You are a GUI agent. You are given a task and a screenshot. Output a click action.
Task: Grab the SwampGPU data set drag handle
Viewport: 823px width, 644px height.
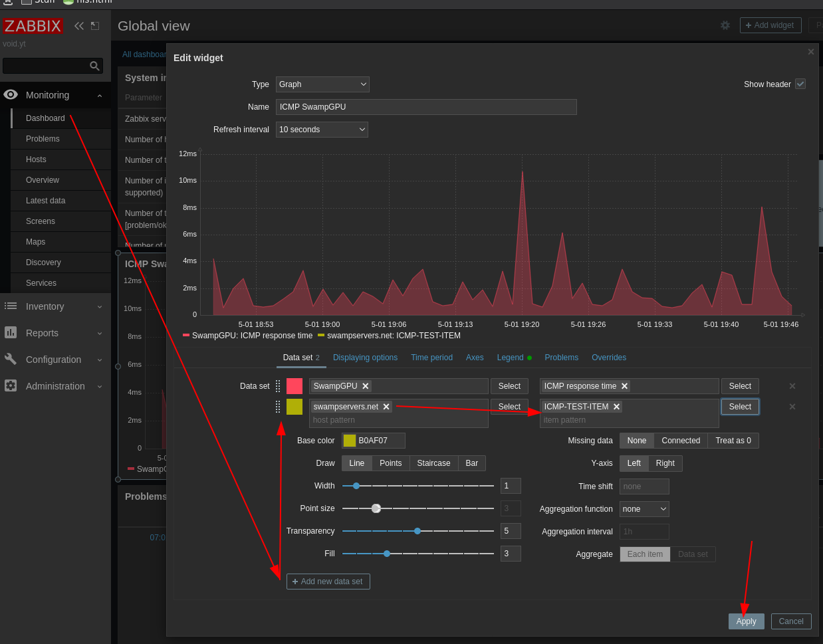coord(278,386)
